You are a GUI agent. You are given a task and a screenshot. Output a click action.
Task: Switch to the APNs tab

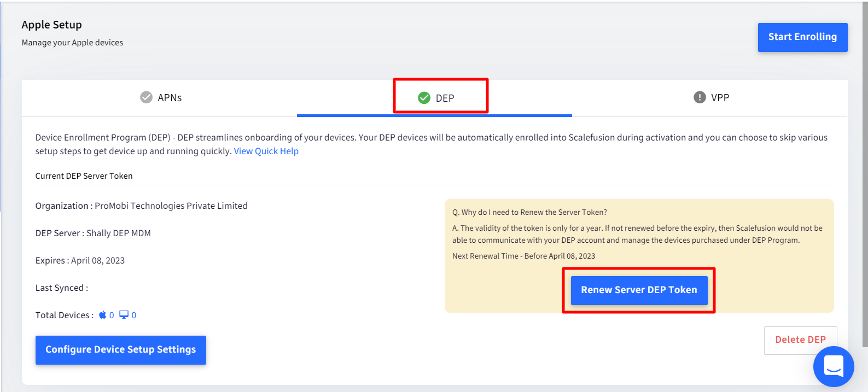160,98
